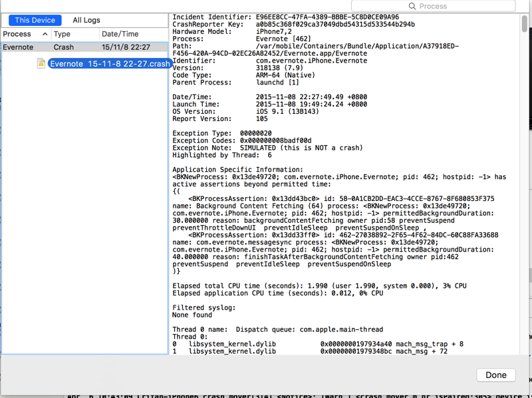This screenshot has height=398, width=532.
Task: Click the identifier com.evernote.iPhone.Evernote
Action: [311, 61]
